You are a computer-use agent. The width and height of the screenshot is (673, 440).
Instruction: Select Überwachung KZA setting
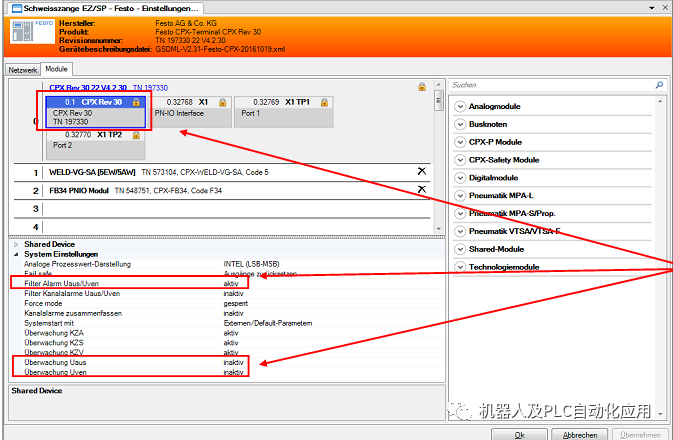tap(54, 333)
